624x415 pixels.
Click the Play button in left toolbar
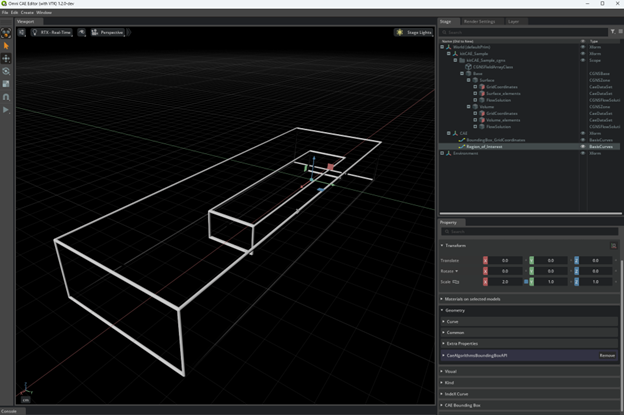click(6, 110)
